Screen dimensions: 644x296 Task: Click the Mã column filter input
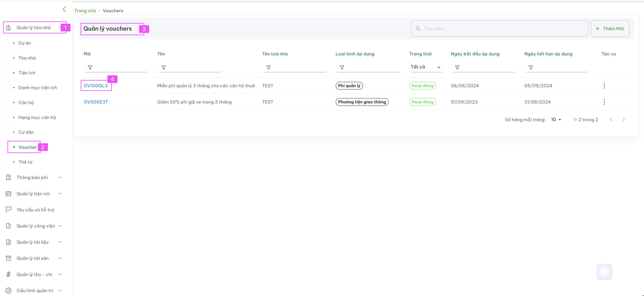tap(116, 68)
